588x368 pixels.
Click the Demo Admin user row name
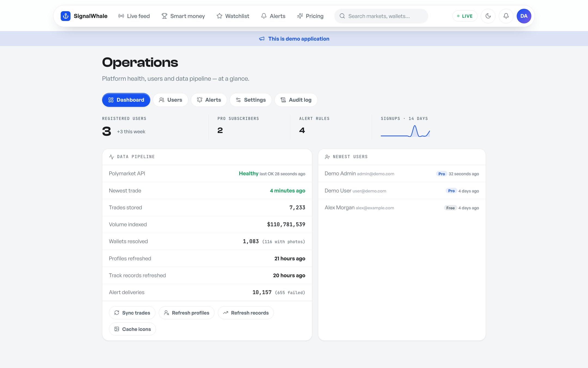tap(340, 174)
